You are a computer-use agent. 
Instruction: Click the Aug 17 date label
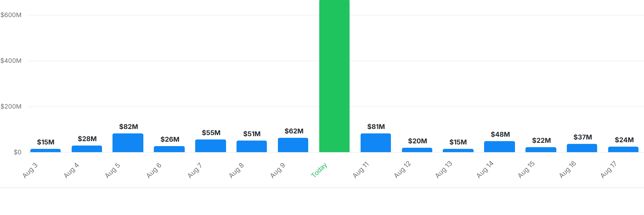click(609, 170)
